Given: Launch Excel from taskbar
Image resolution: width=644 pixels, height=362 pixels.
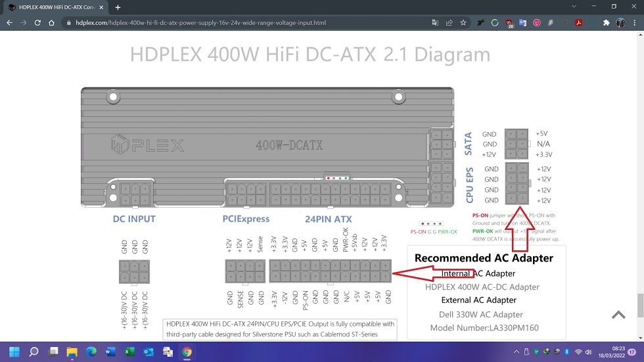Looking at the screenshot, I should [129, 351].
